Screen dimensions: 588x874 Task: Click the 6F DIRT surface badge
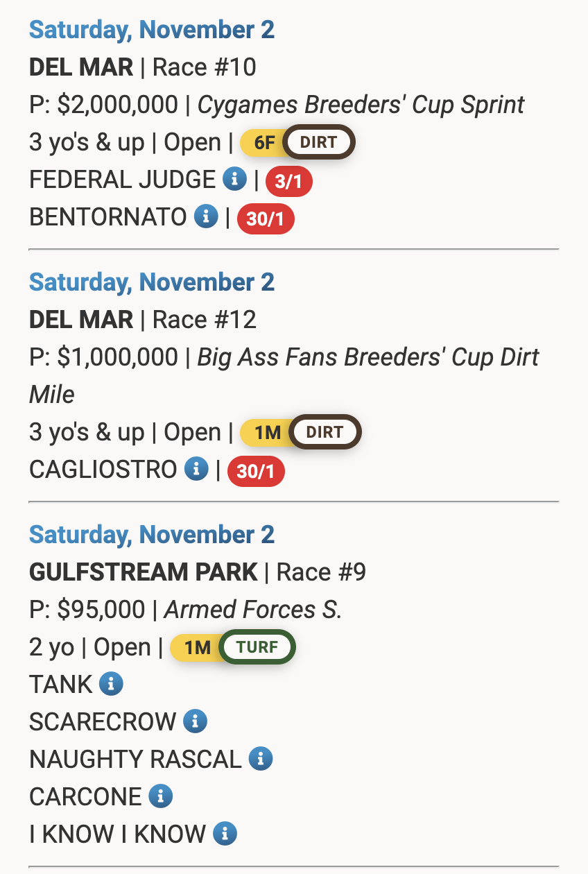click(x=297, y=143)
